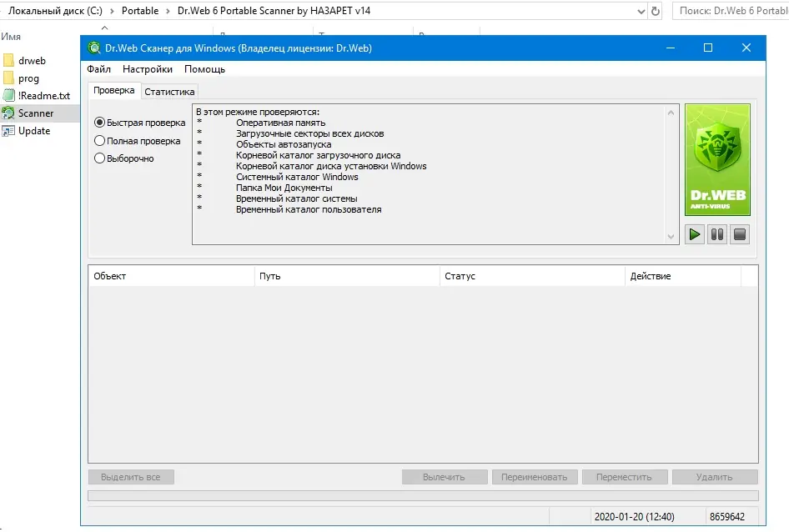Sort by Статус column header

pos(532,276)
